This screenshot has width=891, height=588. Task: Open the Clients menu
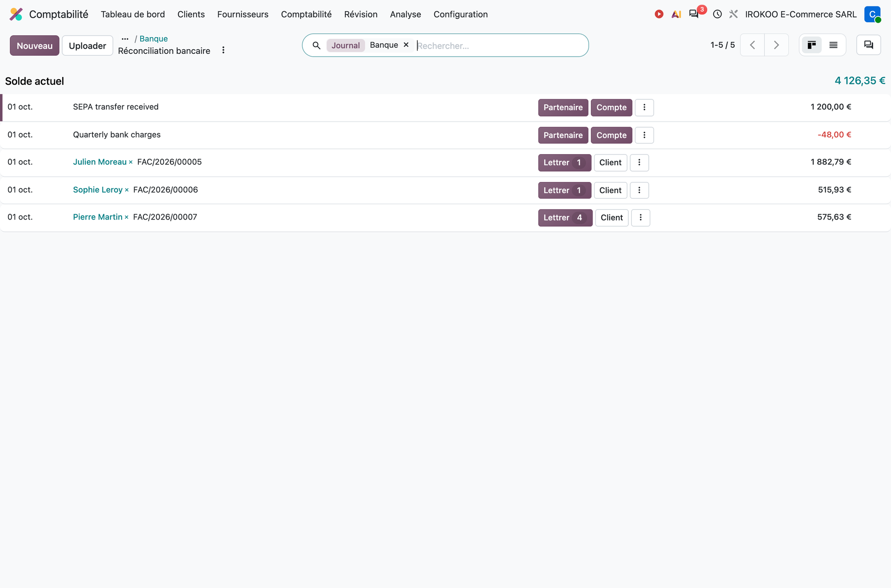191,14
